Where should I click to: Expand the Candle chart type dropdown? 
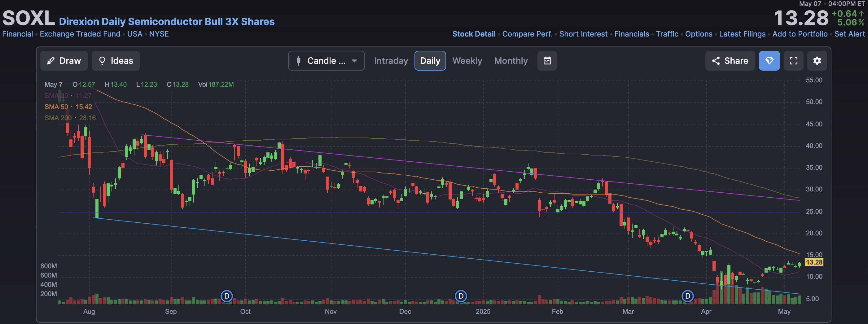click(326, 61)
